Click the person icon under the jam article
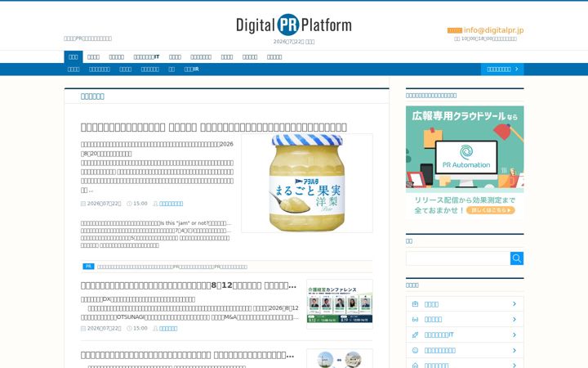588x368 pixels. pos(155,204)
